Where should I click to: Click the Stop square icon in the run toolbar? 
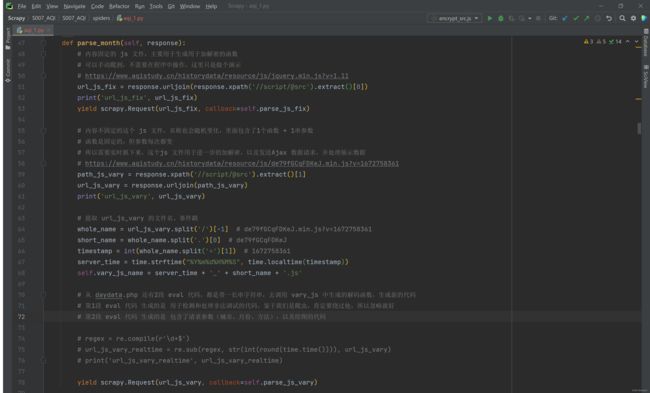point(538,18)
